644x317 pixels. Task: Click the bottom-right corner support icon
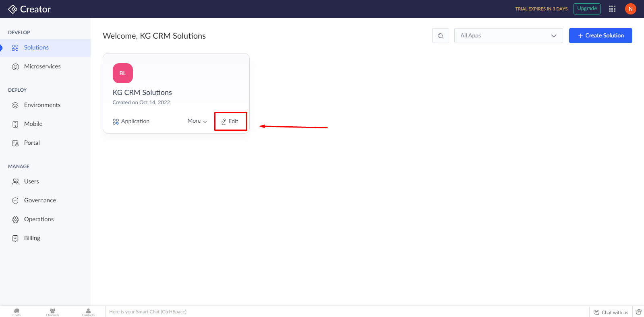pos(638,312)
